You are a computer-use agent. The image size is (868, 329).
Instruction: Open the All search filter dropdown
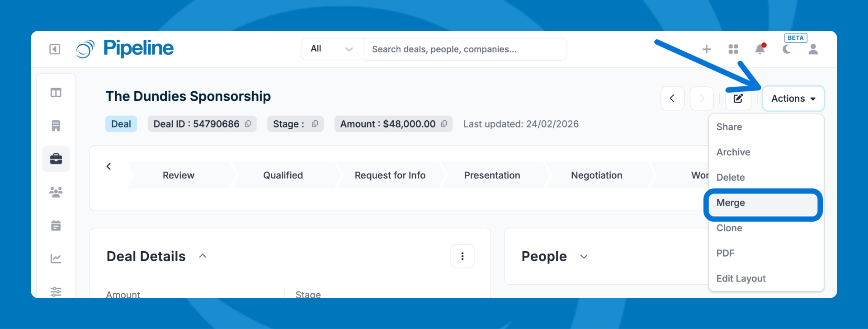(x=332, y=49)
